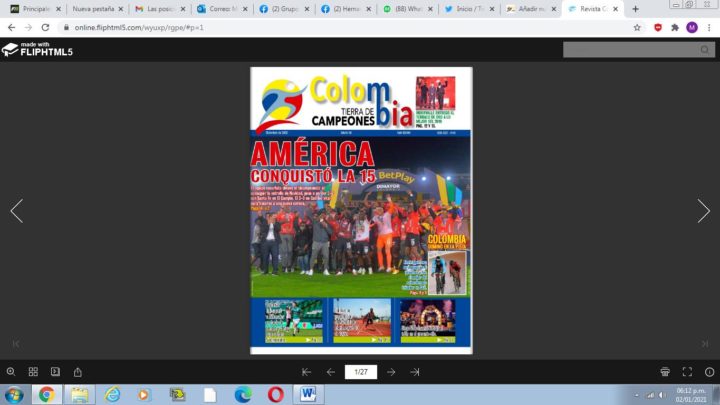This screenshot has height=405, width=720.
Task: Switch to the Añadir tab
Action: click(531, 9)
